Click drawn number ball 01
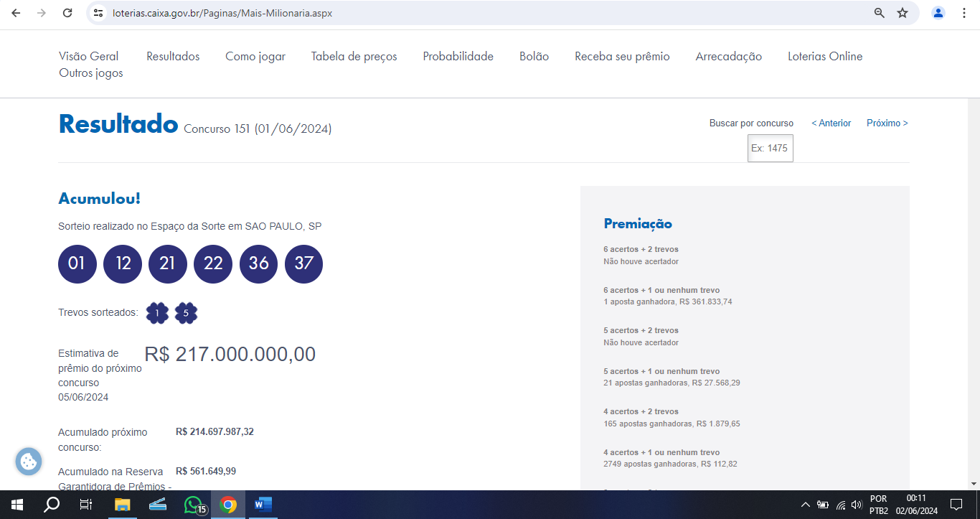This screenshot has width=980, height=519. [x=77, y=263]
